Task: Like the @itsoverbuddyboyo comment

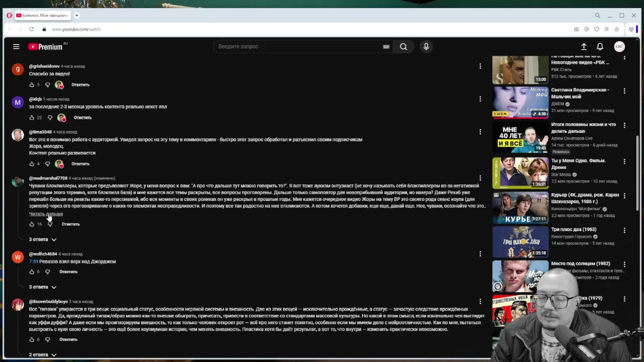Action: pos(32,340)
